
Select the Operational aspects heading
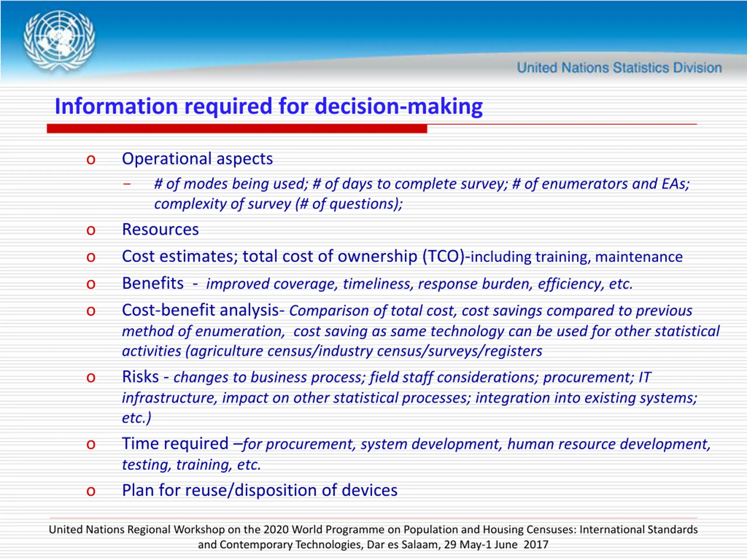(x=197, y=159)
